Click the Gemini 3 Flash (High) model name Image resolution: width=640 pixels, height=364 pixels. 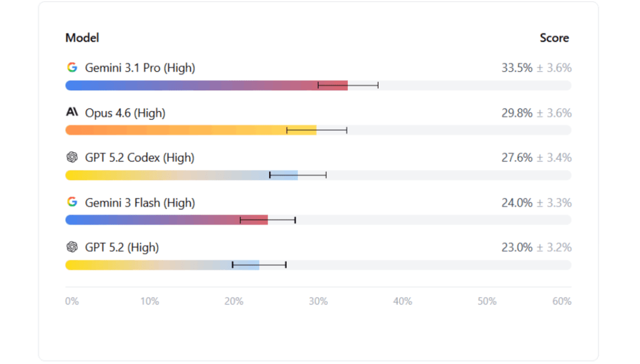point(140,203)
